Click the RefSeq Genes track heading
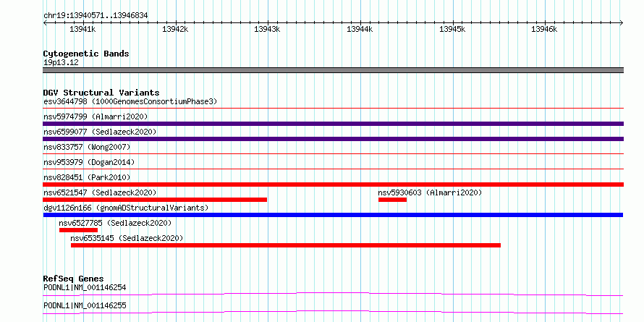This screenshot has height=322, width=644. 74,279
